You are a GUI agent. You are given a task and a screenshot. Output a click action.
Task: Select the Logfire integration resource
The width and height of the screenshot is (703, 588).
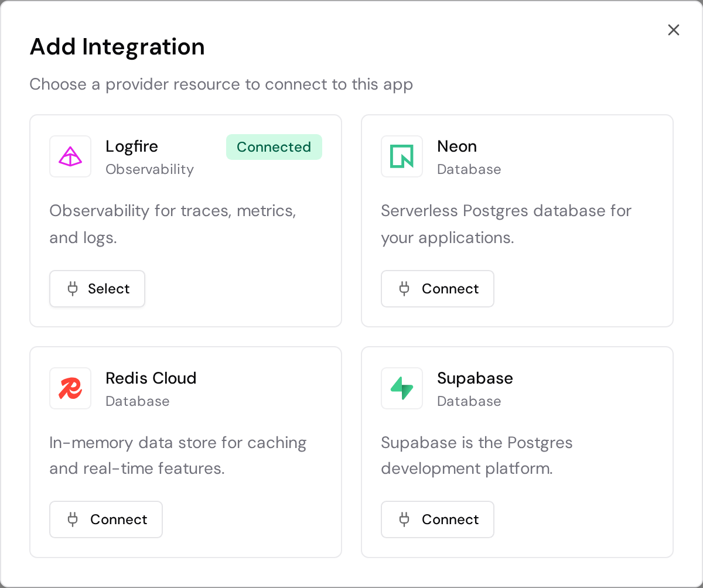(97, 289)
